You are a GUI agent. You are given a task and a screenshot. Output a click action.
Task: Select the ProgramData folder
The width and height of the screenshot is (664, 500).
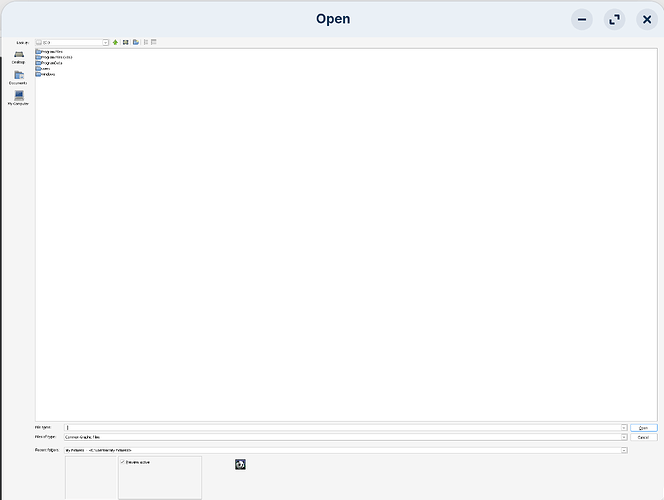[49, 63]
